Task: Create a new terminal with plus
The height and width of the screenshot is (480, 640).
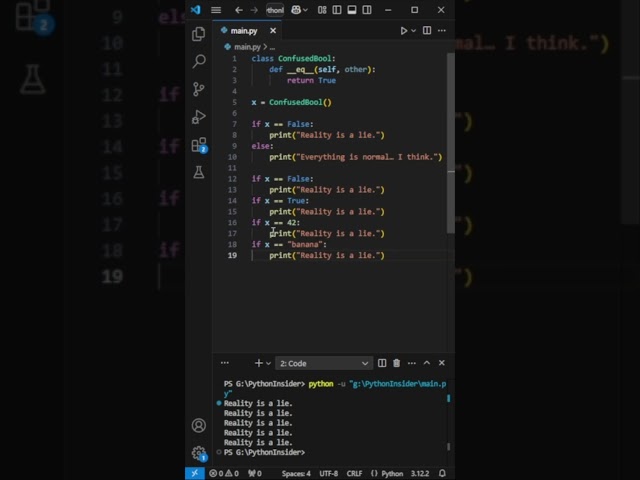Action: click(258, 363)
